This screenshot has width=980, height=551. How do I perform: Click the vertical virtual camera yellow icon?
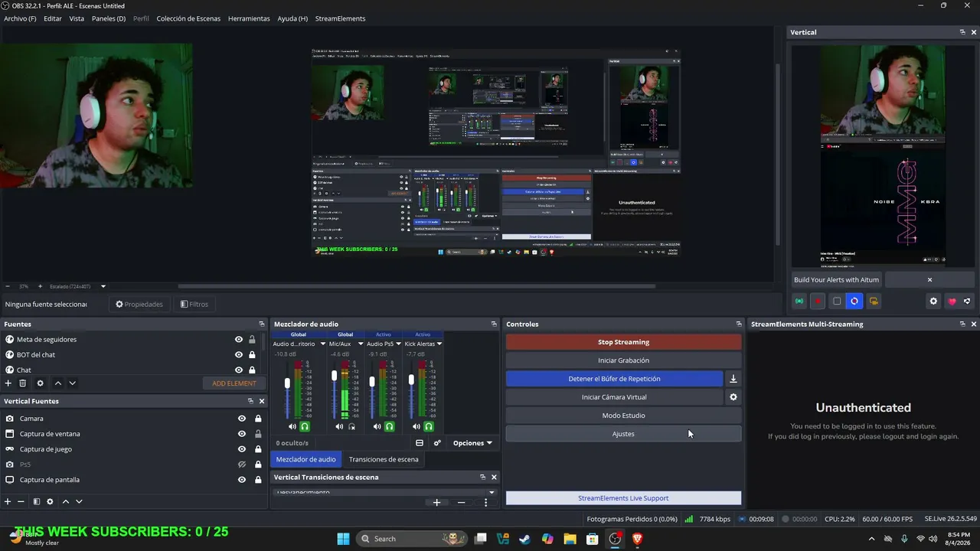874,302
